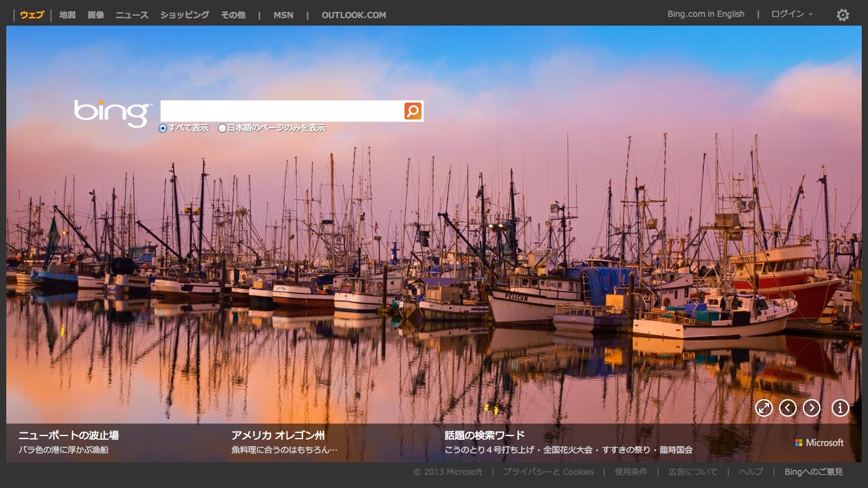The image size is (868, 488).
Task: Go to the ショッピング tab
Action: tap(184, 15)
